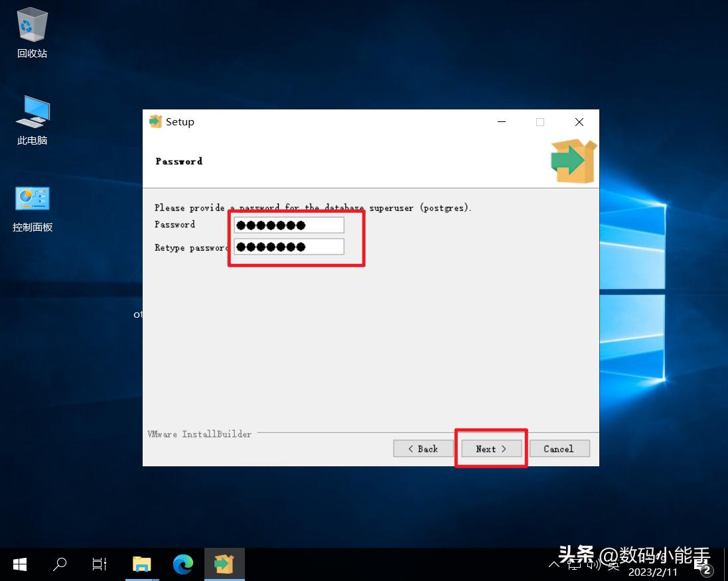This screenshot has height=581, width=728.
Task: Open the Windows Start menu
Action: pyautogui.click(x=20, y=564)
